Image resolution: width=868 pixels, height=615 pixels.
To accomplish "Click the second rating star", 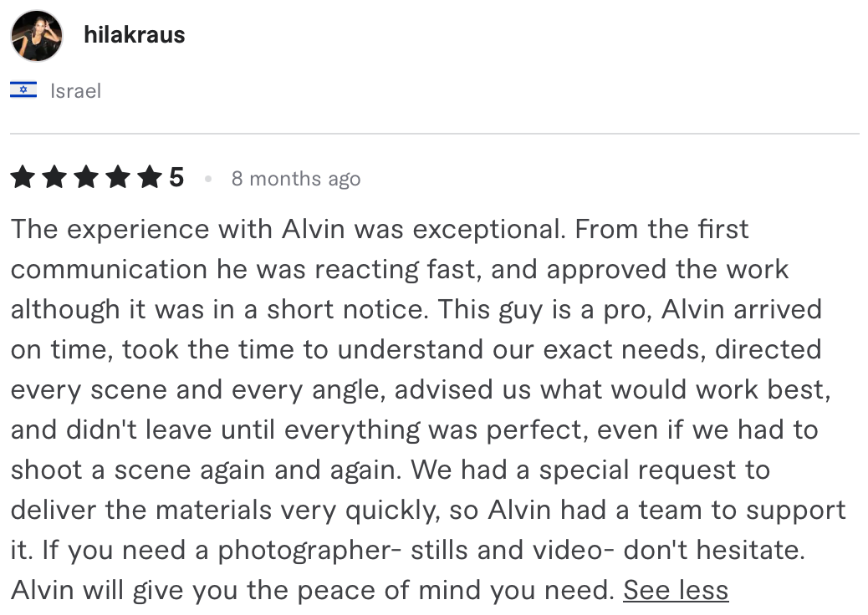I will click(54, 177).
